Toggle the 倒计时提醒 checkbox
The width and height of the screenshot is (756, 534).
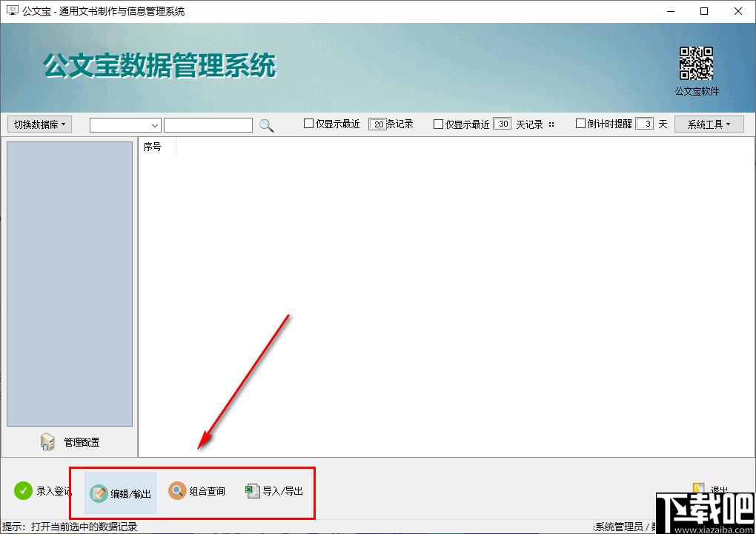(580, 124)
